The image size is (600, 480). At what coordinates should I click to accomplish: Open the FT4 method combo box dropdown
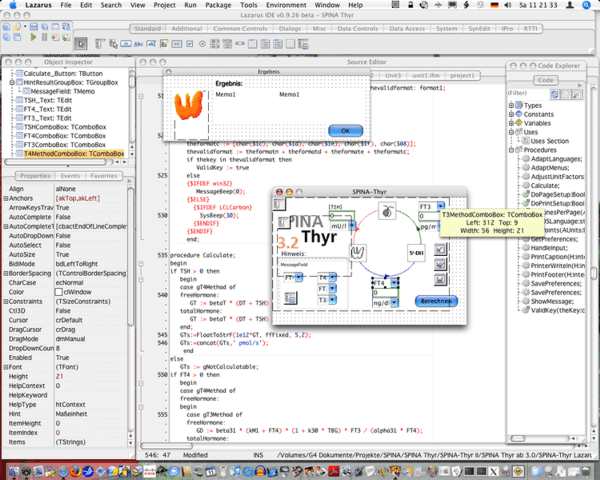point(394,283)
